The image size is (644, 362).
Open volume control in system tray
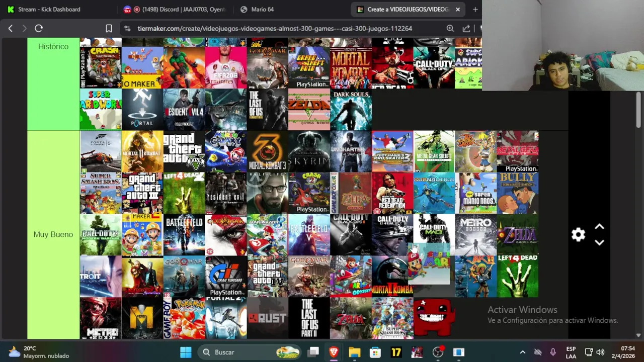600,352
